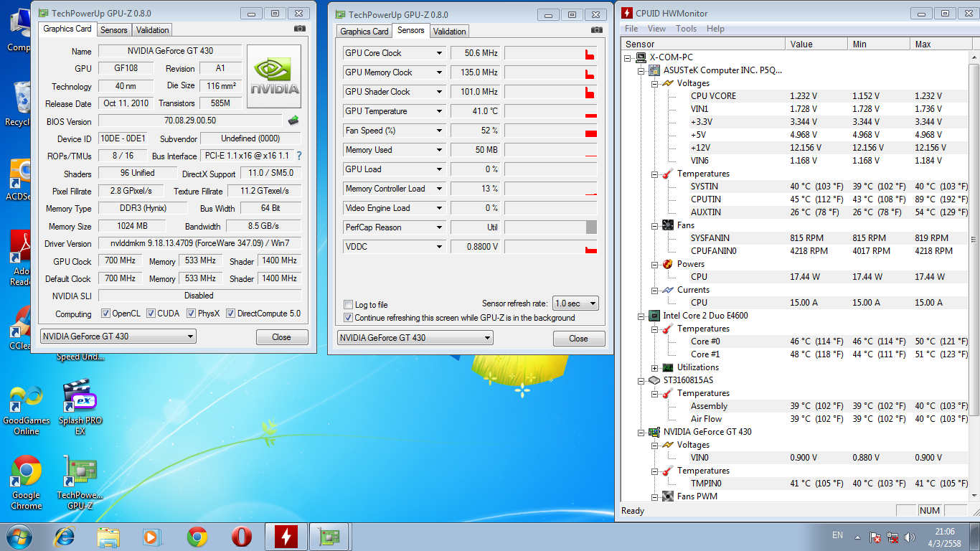The image size is (980, 551).
Task: Toggle the OpenCL checkbox
Action: coord(105,314)
